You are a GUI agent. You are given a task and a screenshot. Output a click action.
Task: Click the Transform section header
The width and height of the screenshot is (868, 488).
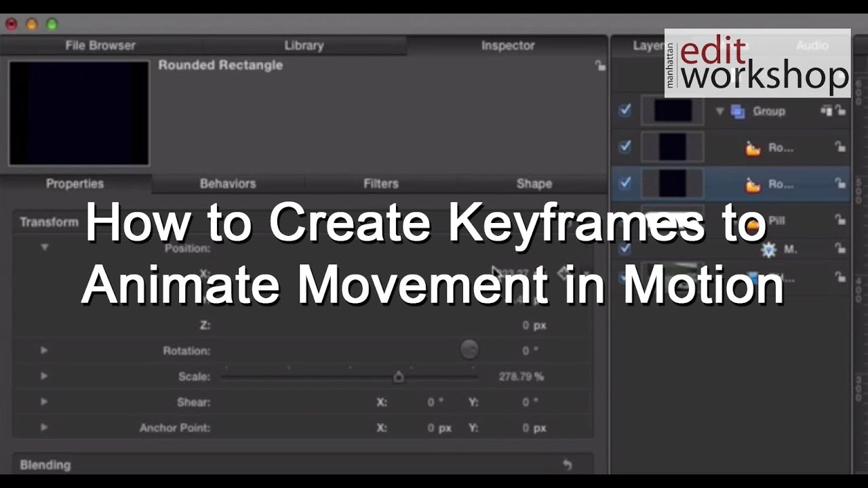(x=49, y=222)
